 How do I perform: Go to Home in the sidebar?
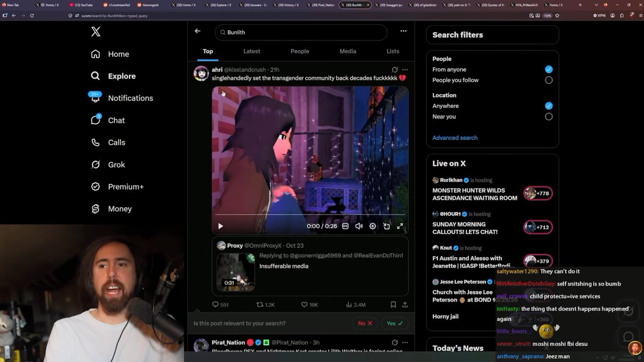click(x=110, y=54)
